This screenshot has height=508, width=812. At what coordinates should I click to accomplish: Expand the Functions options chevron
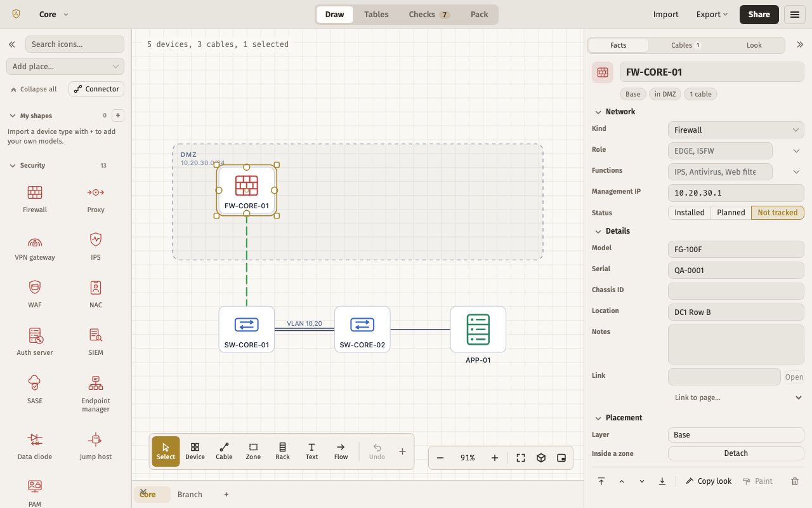[796, 172]
